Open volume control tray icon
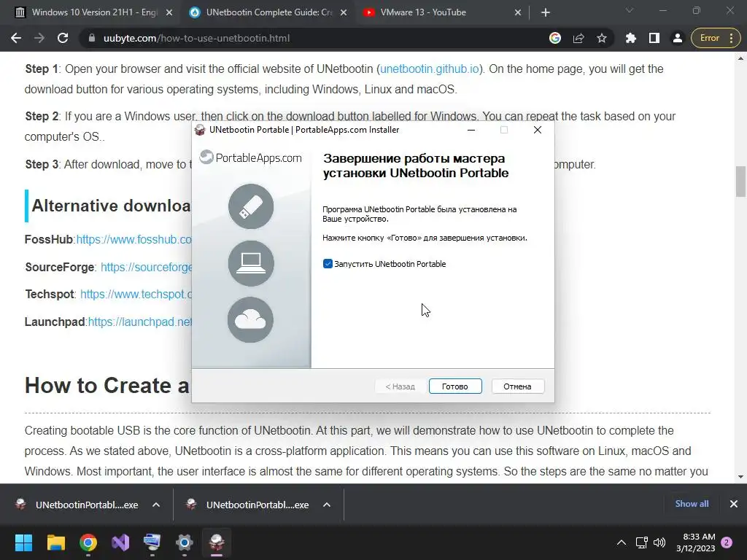 click(x=659, y=542)
